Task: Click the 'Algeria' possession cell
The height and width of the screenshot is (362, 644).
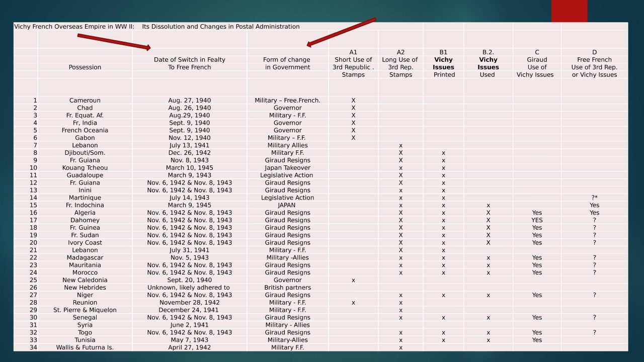Action: coord(85,213)
